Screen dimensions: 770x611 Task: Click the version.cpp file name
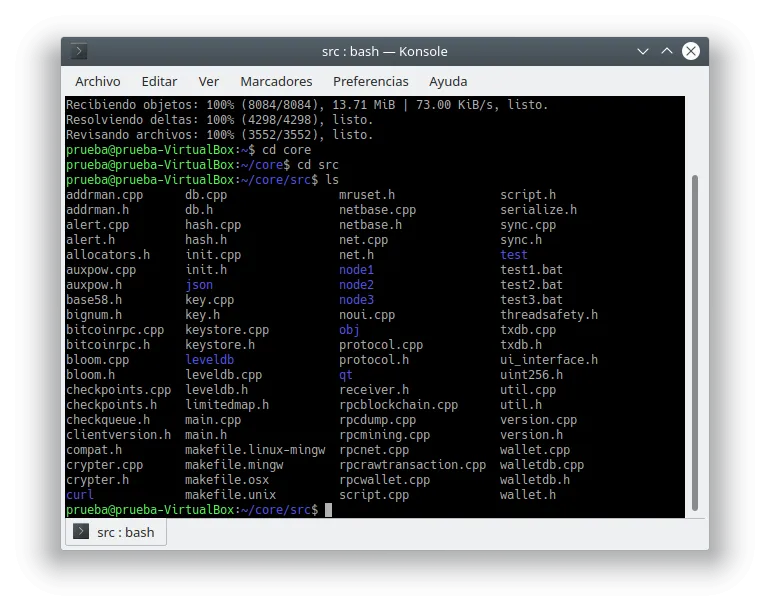point(538,420)
